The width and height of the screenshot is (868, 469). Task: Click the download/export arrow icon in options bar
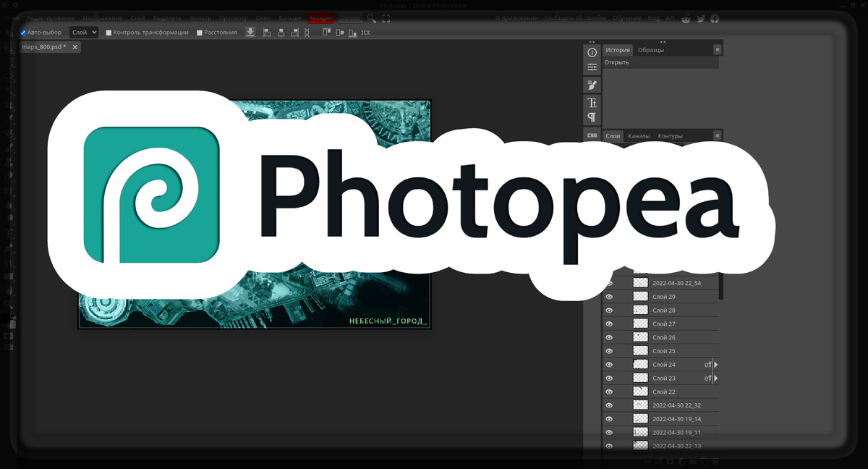[250, 32]
